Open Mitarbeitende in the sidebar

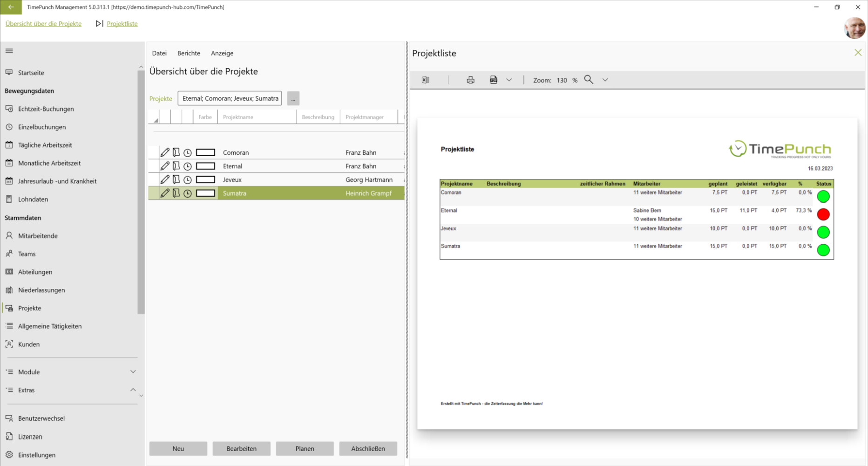(38, 236)
